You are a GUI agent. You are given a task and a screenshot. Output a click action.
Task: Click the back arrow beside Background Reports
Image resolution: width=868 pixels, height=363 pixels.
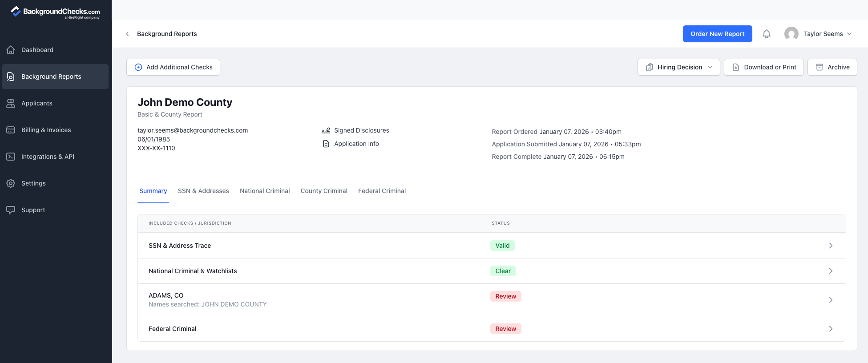pyautogui.click(x=127, y=34)
